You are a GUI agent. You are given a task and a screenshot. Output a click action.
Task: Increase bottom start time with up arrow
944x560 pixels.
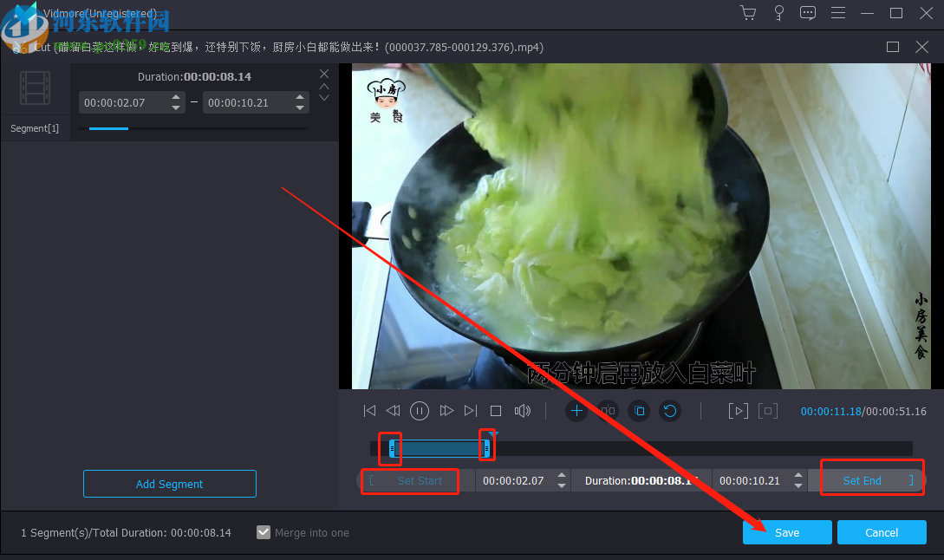[562, 475]
